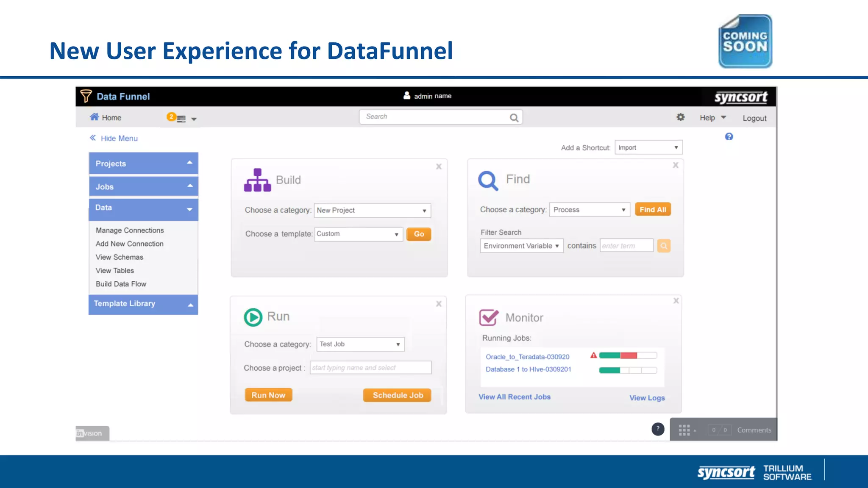
Task: Click the 'enter term' filter input field
Action: pyautogui.click(x=626, y=246)
